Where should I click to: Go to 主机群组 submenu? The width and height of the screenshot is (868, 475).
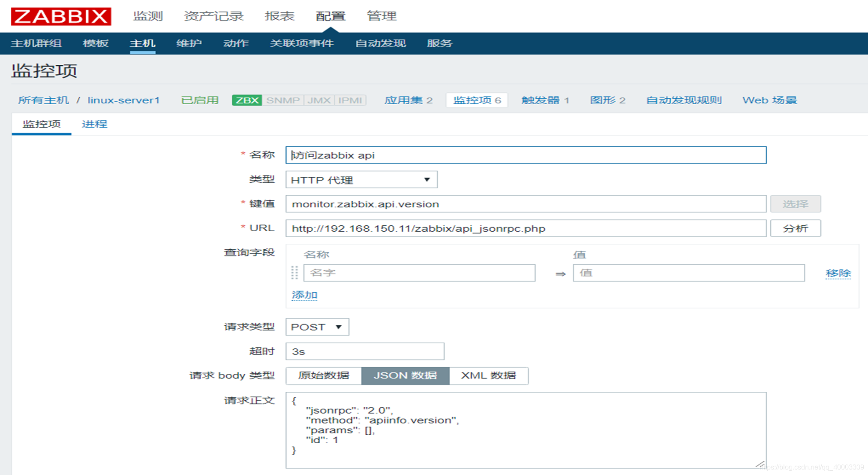[x=36, y=43]
